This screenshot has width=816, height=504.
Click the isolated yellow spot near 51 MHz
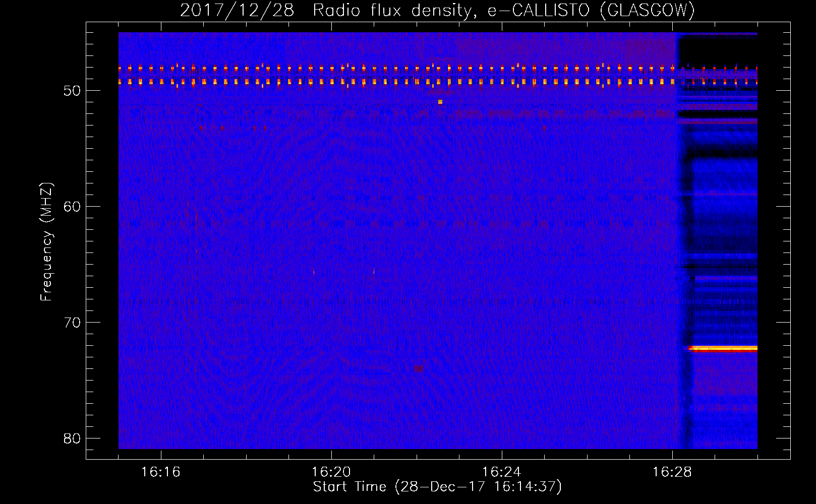coord(440,102)
